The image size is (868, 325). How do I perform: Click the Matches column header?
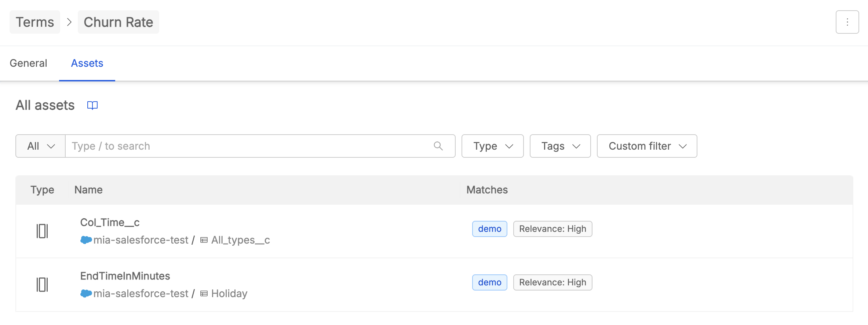click(x=487, y=190)
